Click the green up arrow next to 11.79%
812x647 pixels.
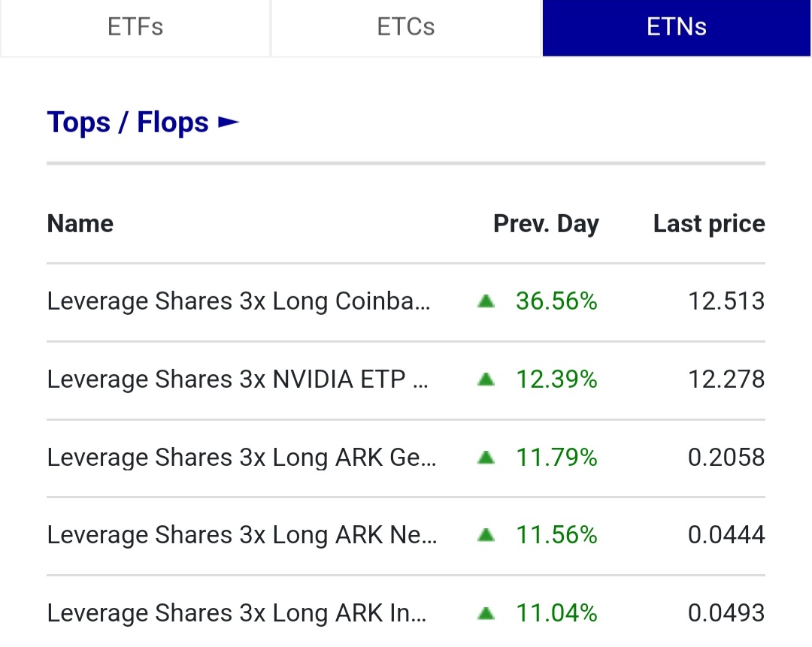click(x=486, y=458)
